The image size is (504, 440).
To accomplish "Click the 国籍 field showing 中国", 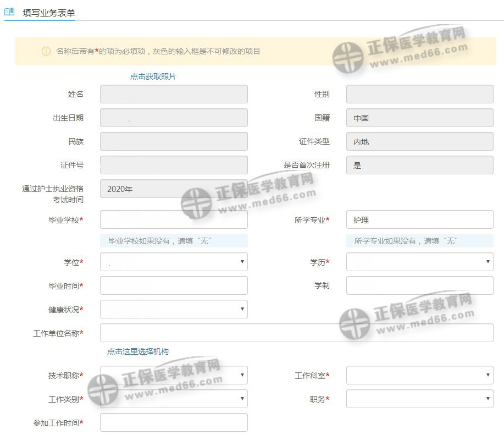I will coord(419,118).
